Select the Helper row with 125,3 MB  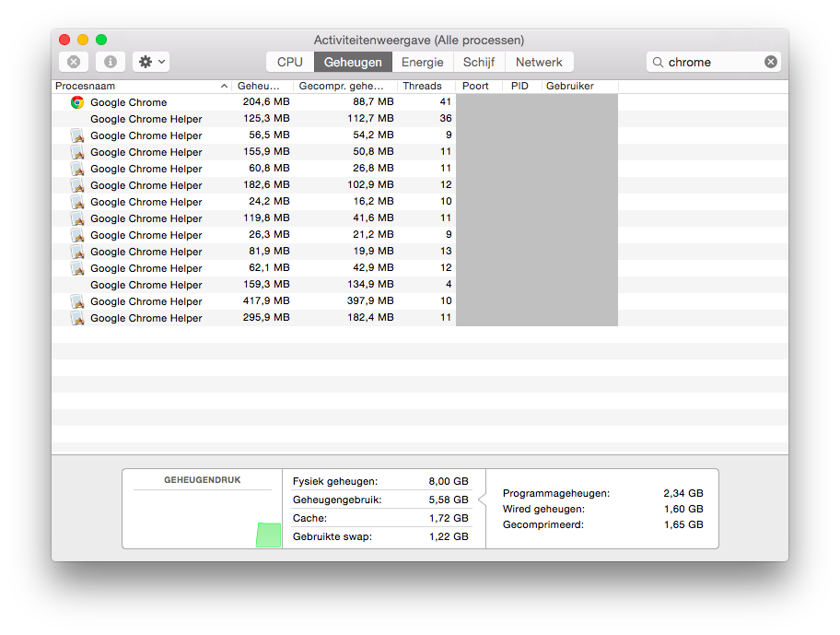point(419,119)
